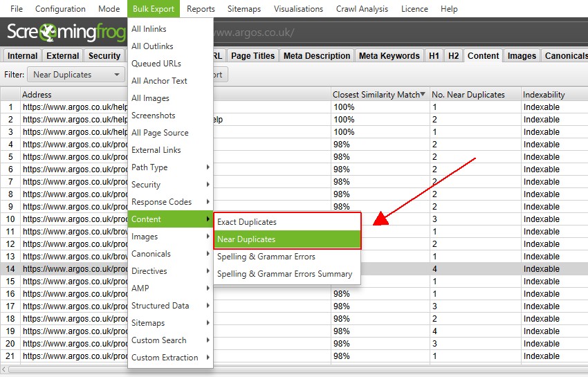Choose Screenshots in Bulk Export menu
The width and height of the screenshot is (588, 377).
[170, 115]
